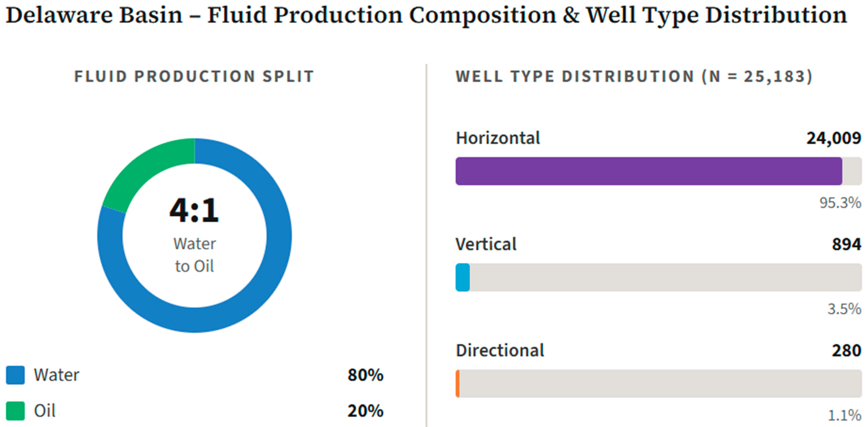This screenshot has width=868, height=427.
Task: Click the Water 80% legend value
Action: [366, 375]
